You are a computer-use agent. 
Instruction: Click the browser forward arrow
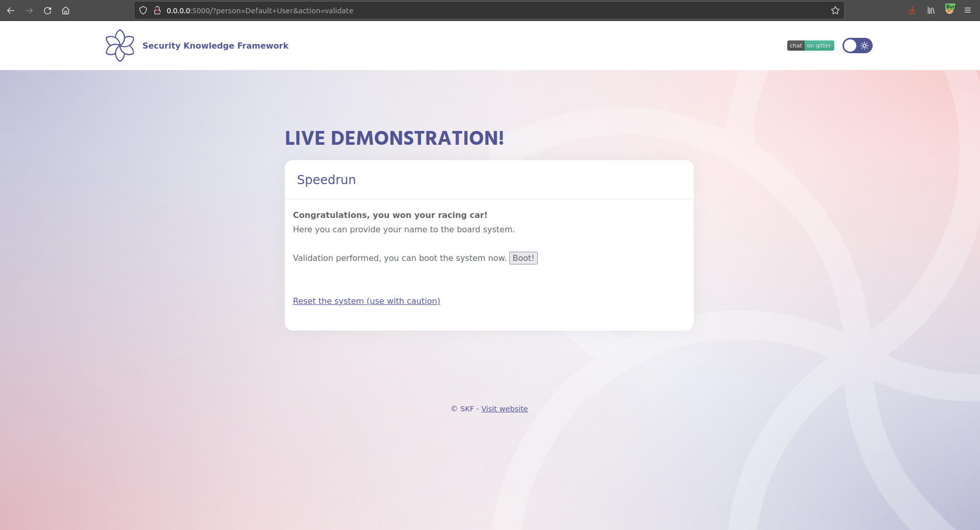point(29,10)
